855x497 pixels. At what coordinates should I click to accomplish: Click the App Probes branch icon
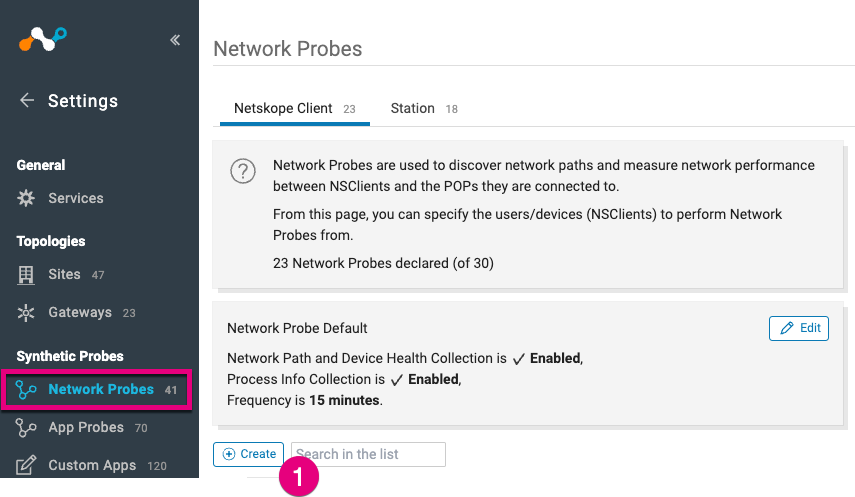[26, 428]
